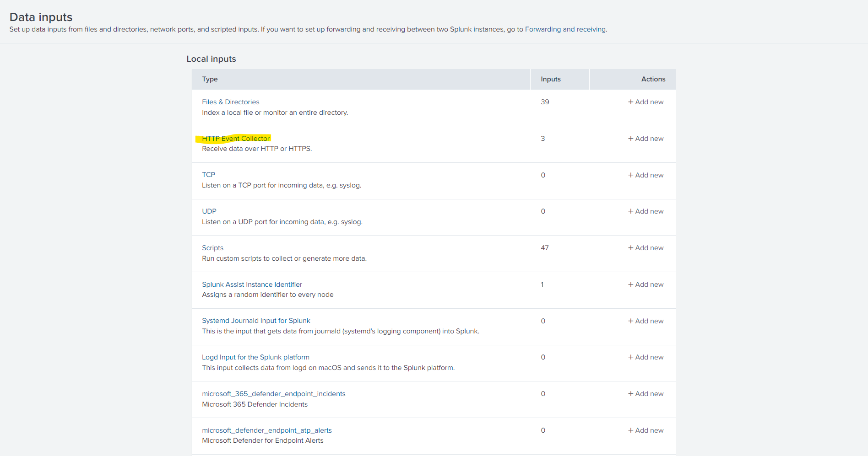Open the Files & Directories input type

click(x=230, y=102)
